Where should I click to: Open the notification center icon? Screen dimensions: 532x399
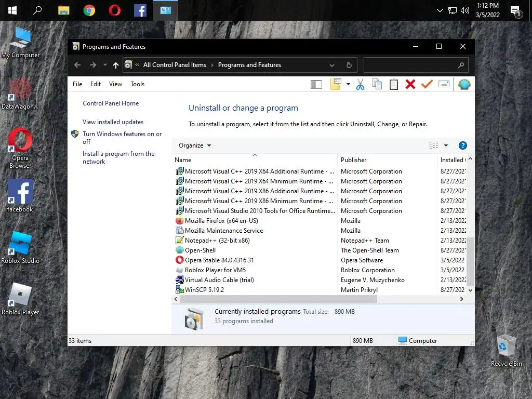(516, 11)
